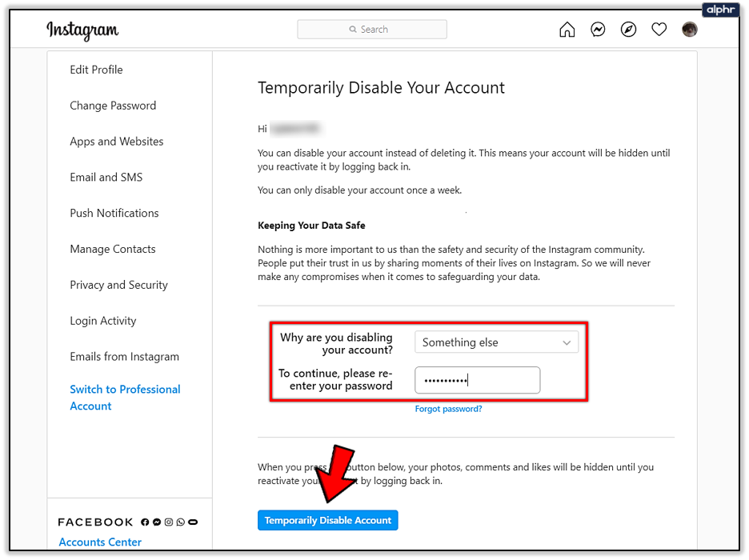Focus the re-enter password field
This screenshot has height=560, width=749.
point(477,380)
